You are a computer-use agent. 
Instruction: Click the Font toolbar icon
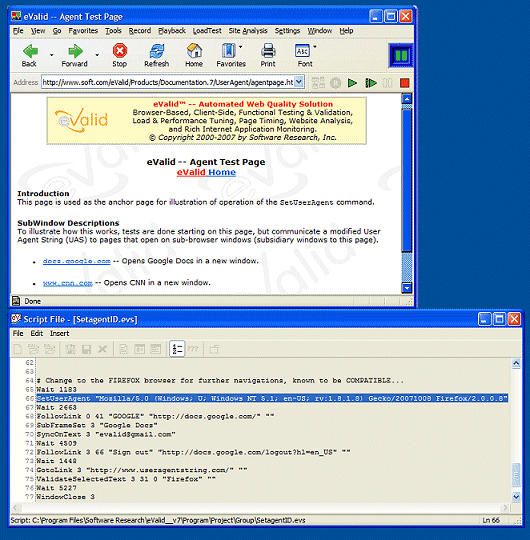tap(302, 51)
